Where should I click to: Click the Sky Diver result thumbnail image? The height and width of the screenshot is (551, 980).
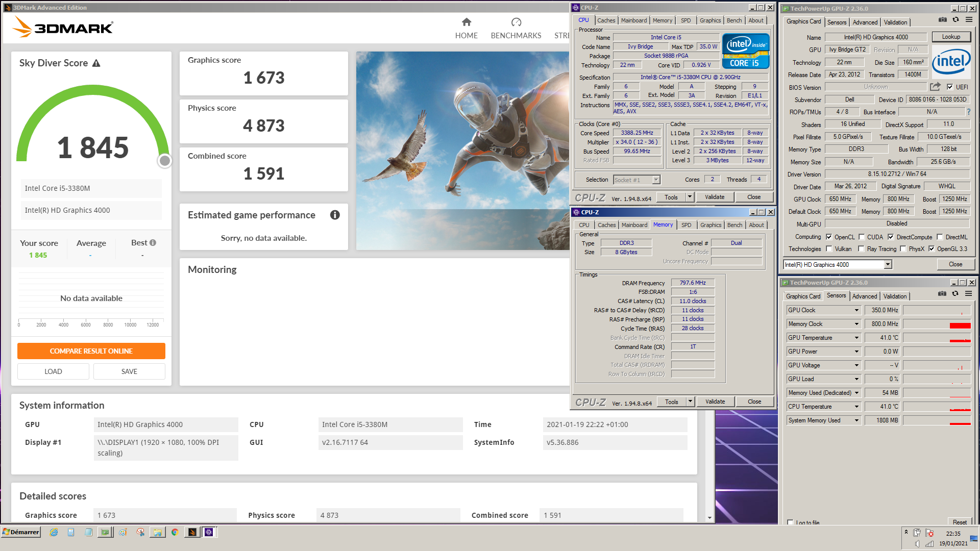tap(462, 151)
